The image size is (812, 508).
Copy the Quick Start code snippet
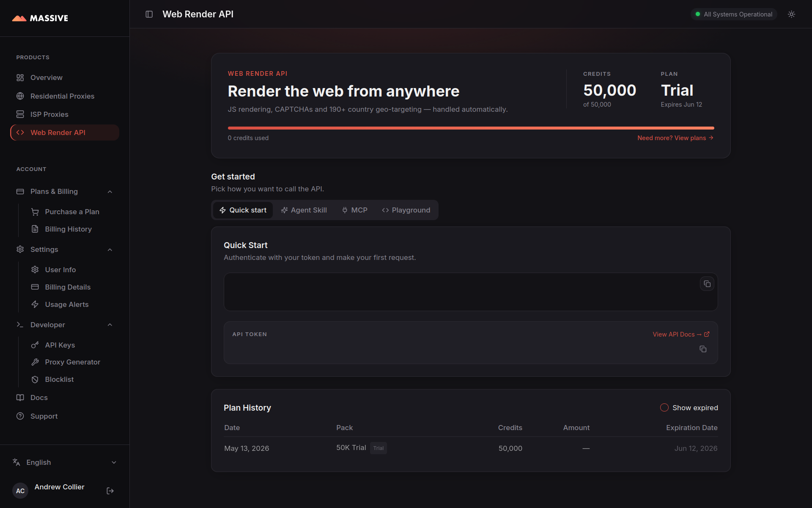coord(707,284)
